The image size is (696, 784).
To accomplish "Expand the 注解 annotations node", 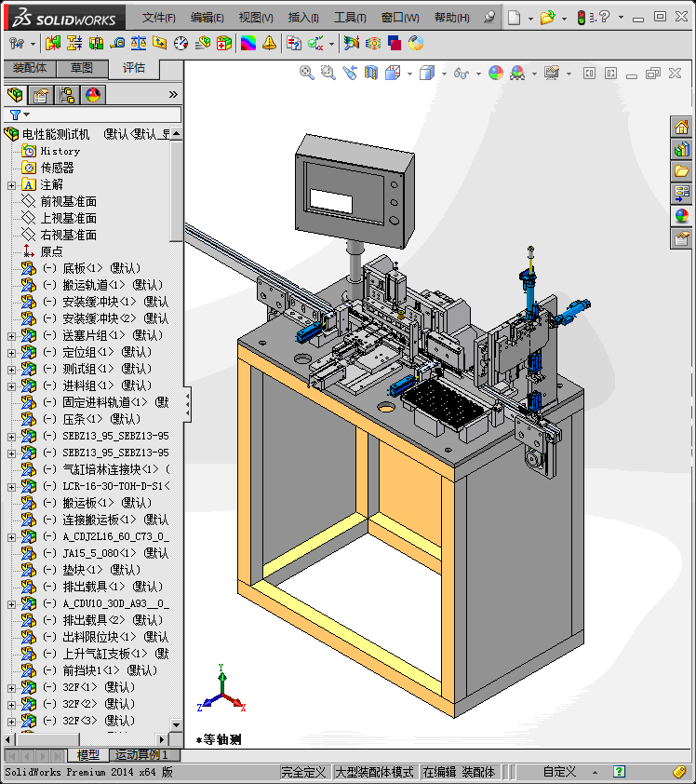I will tap(11, 185).
